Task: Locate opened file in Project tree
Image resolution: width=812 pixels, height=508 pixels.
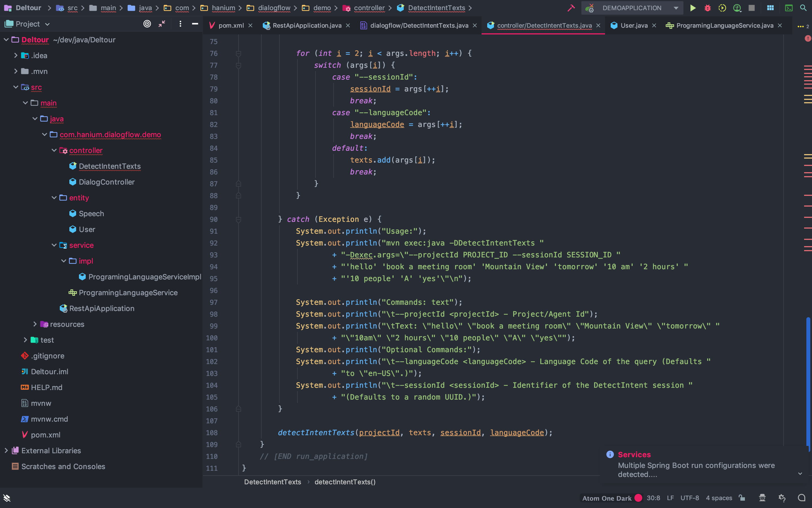Action: 147,24
